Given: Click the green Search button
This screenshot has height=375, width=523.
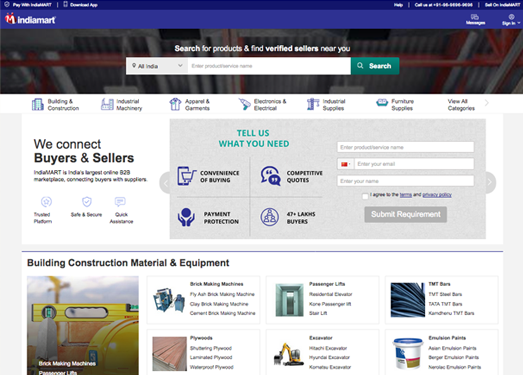Looking at the screenshot, I should [375, 66].
